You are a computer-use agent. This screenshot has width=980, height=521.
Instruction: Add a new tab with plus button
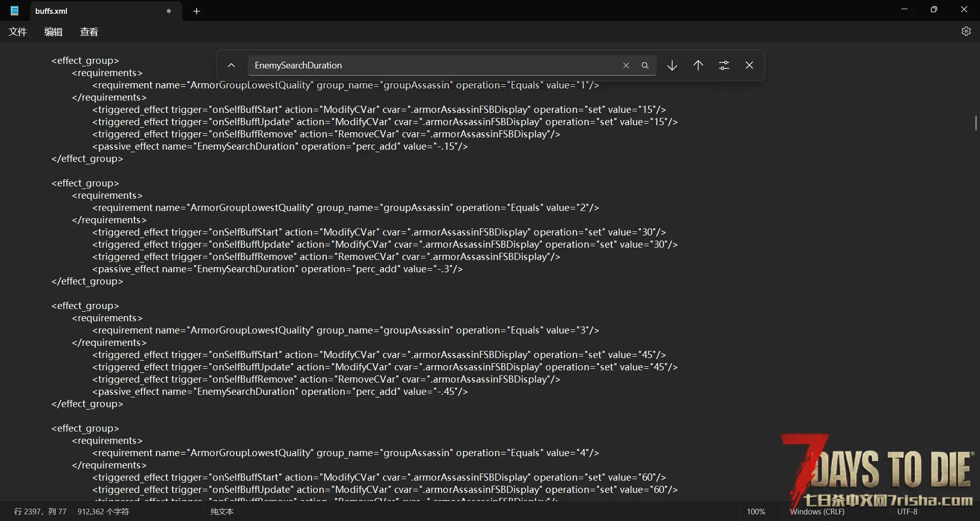197,11
